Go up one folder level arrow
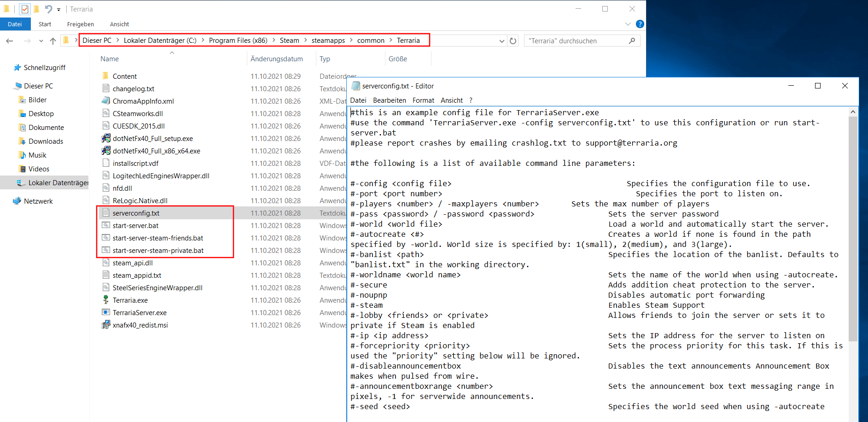The image size is (868, 422). [53, 41]
